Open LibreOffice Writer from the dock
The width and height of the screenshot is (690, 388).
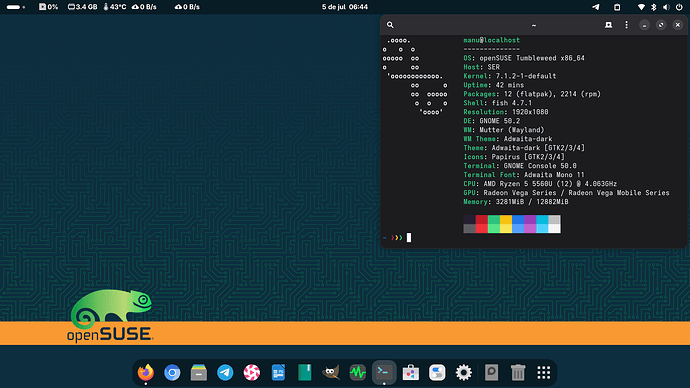point(278,373)
